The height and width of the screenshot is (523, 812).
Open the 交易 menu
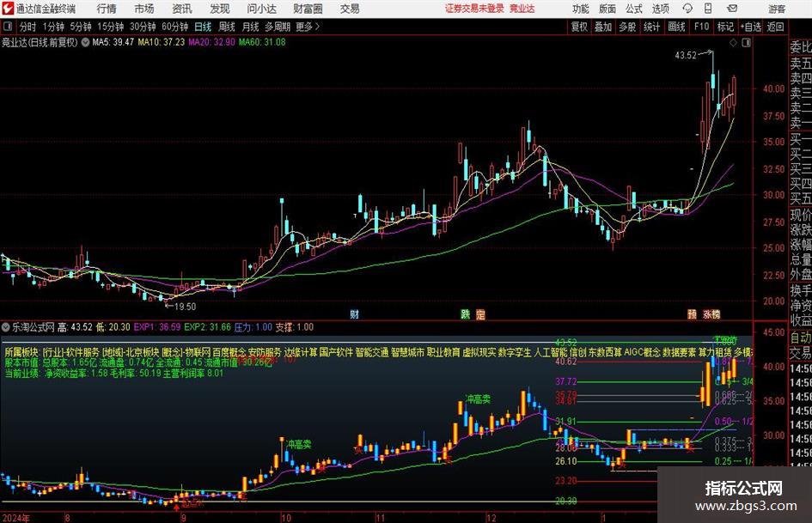(350, 9)
